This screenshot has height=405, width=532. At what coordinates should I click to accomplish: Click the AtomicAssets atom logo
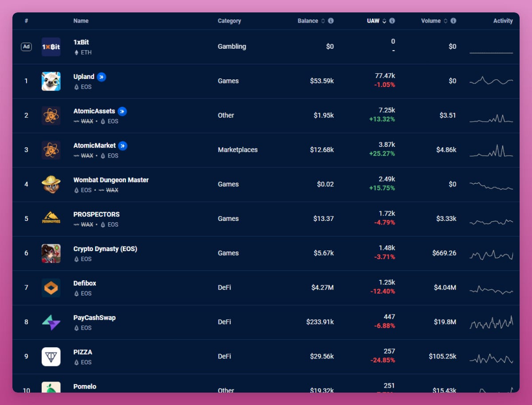51,115
